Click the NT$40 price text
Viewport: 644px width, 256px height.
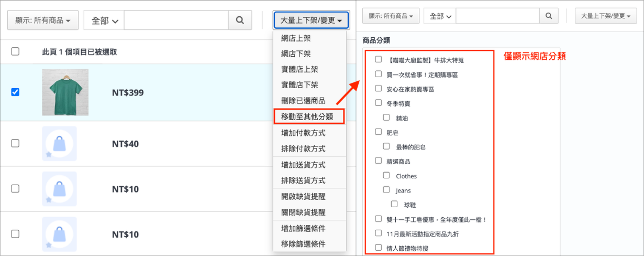pyautogui.click(x=125, y=144)
